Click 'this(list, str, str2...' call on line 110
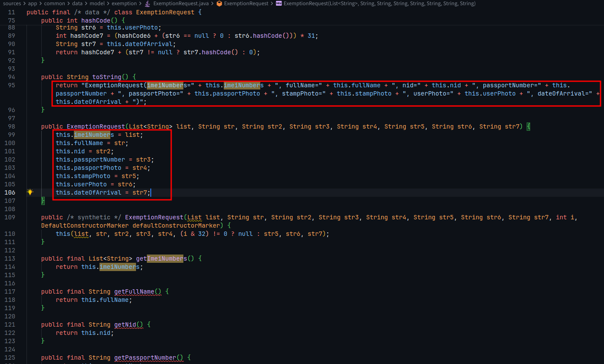The width and height of the screenshot is (604, 364). point(192,234)
